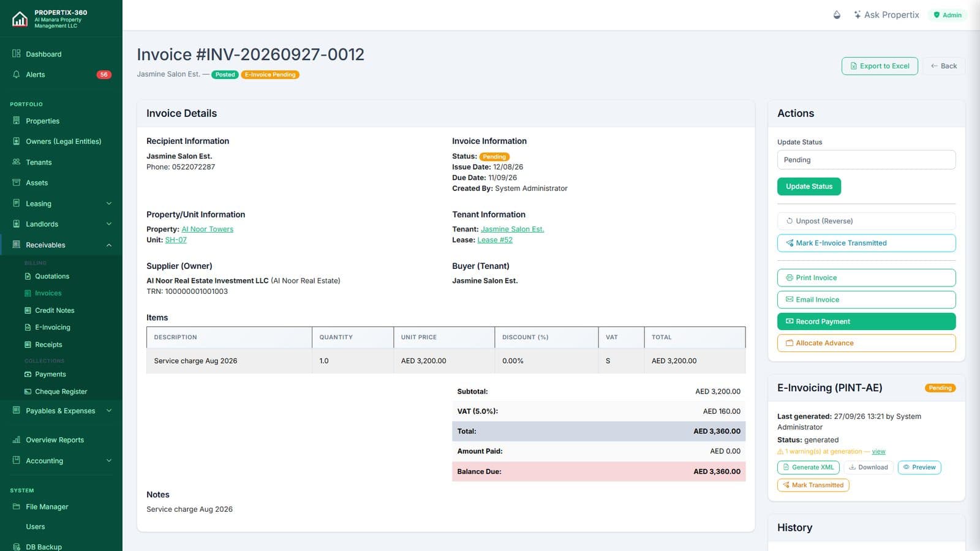
Task: Click the Ask Propertix sparkle icon
Action: [x=858, y=15]
